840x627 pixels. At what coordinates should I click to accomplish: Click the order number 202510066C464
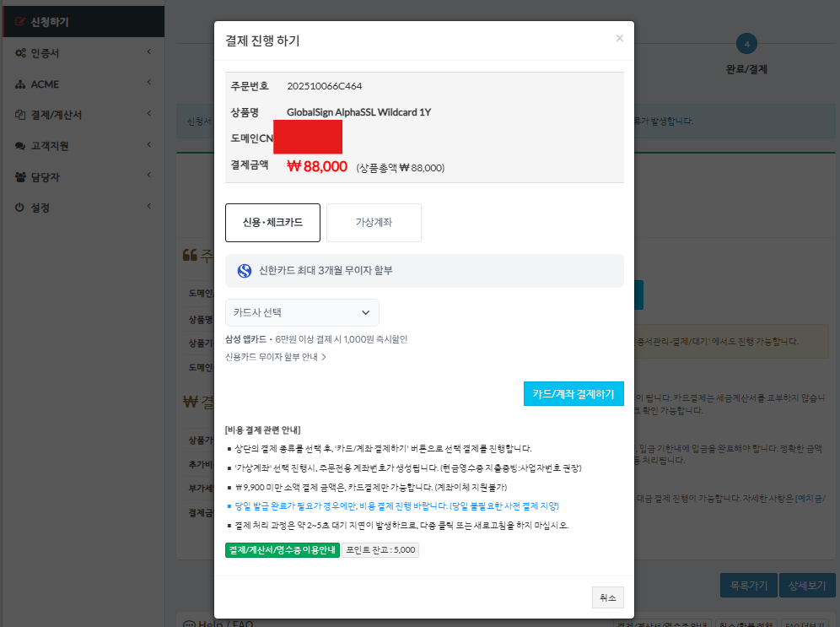click(x=324, y=86)
